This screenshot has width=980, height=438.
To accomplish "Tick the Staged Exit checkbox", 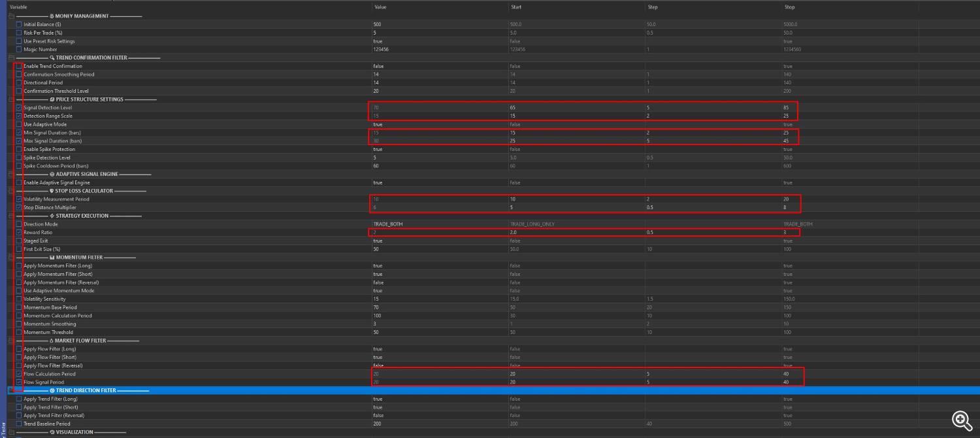I will tap(19, 241).
